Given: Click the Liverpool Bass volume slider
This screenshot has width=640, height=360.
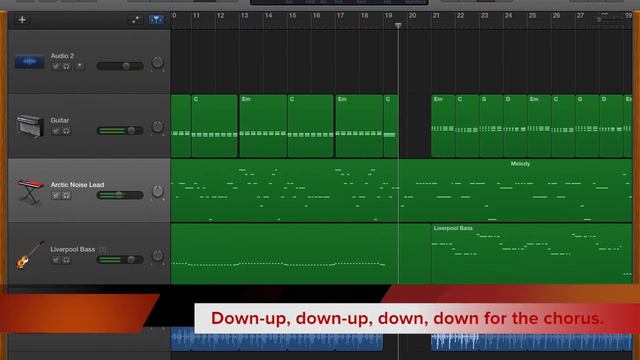Looking at the screenshot, I should [x=120, y=260].
